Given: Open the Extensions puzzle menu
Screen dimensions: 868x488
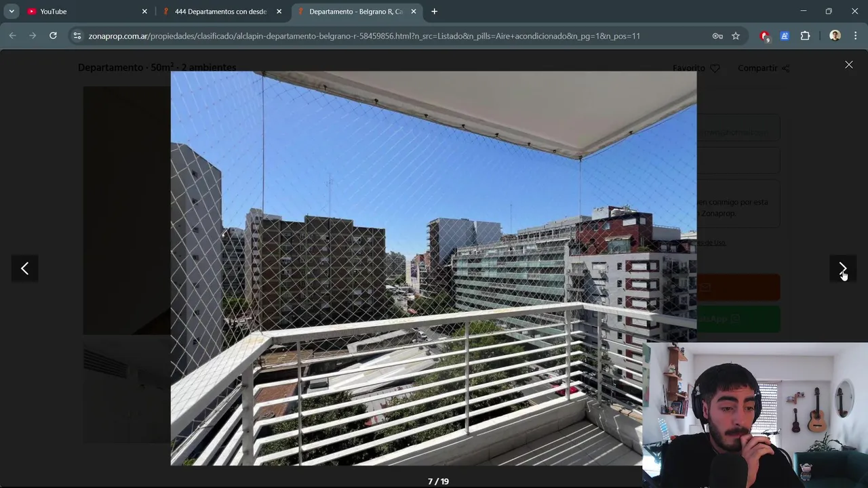Looking at the screenshot, I should [x=805, y=36].
